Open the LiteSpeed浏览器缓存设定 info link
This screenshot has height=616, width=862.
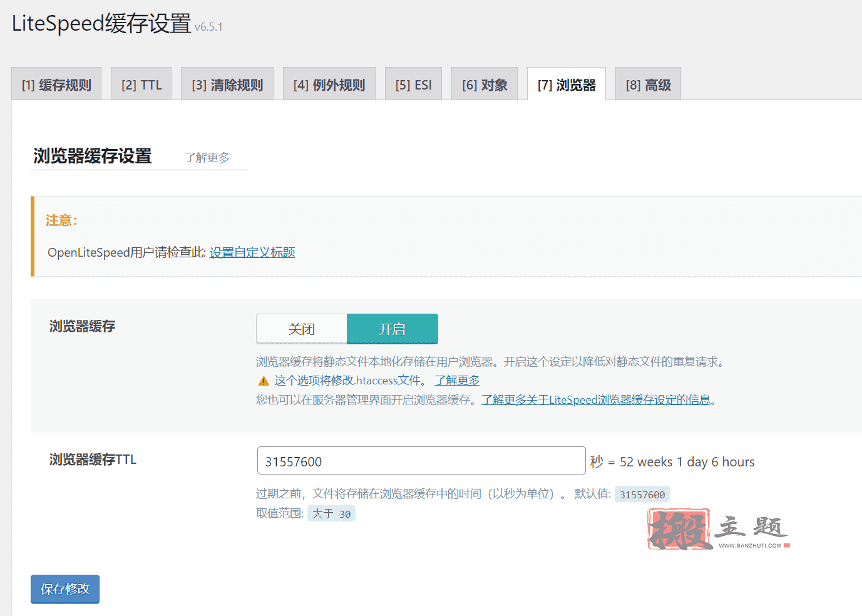[x=596, y=400]
